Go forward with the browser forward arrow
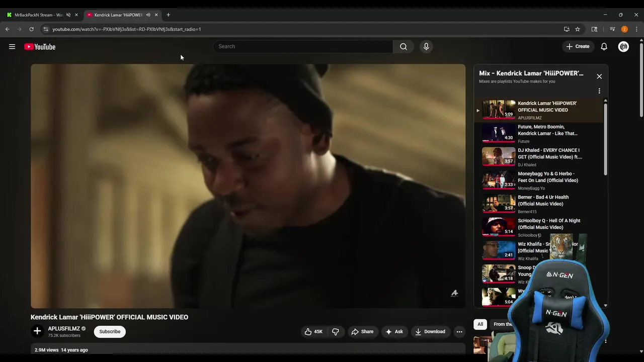The image size is (644, 362). pyautogui.click(x=20, y=29)
